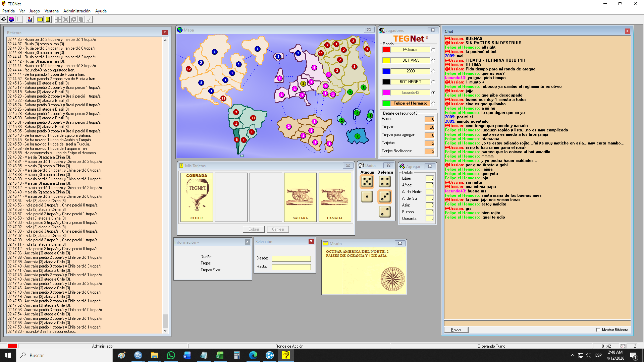Enable the Mostrar Bitácora checkbox
The height and width of the screenshot is (362, 644).
click(598, 330)
